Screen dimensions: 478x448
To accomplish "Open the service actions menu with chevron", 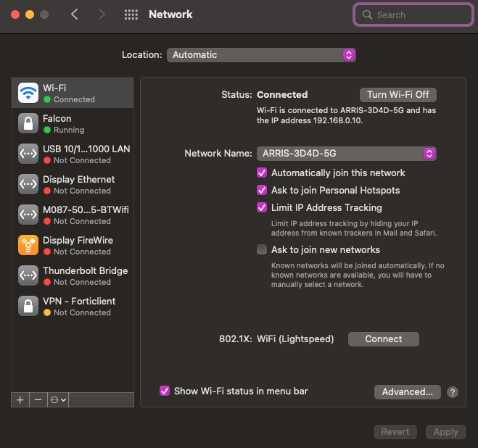I will coord(58,400).
